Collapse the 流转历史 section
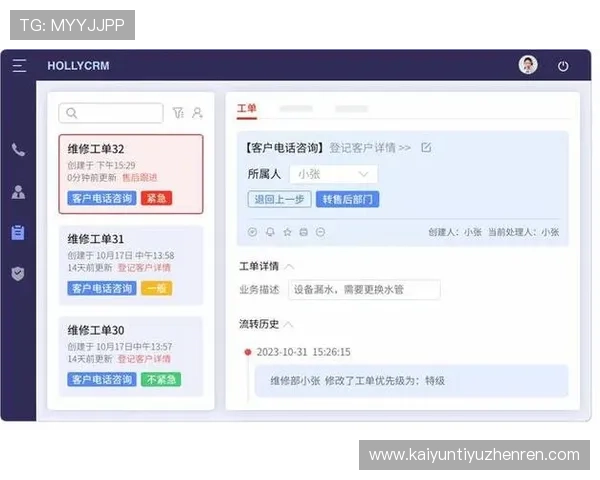 (289, 325)
